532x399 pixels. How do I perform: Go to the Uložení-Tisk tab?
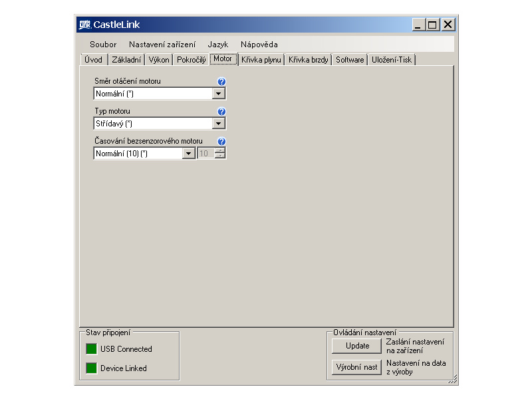[392, 60]
